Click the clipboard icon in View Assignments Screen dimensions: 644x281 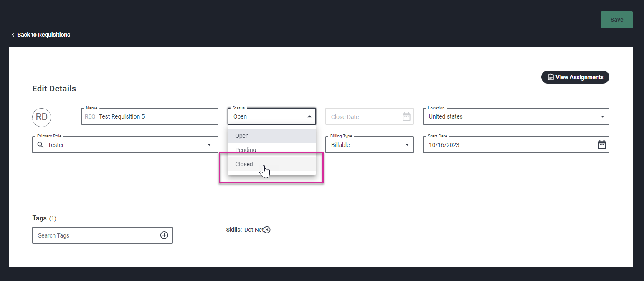point(551,77)
